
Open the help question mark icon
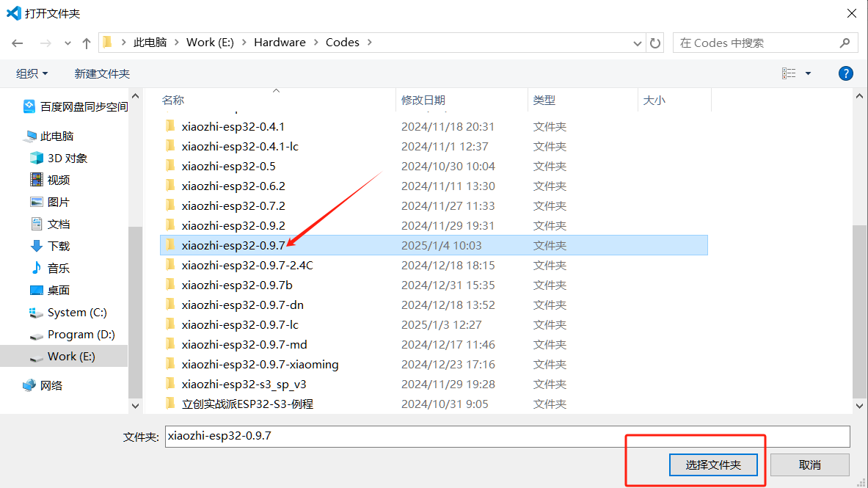tap(845, 73)
